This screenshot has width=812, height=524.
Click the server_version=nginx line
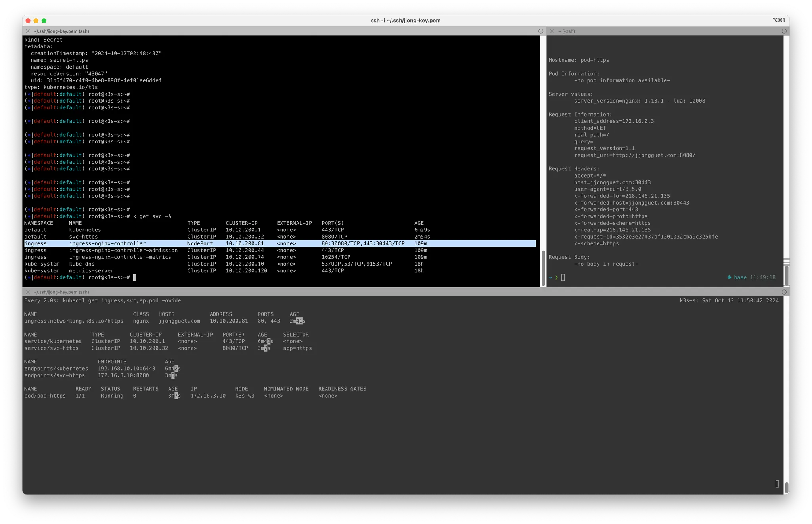(x=640, y=101)
